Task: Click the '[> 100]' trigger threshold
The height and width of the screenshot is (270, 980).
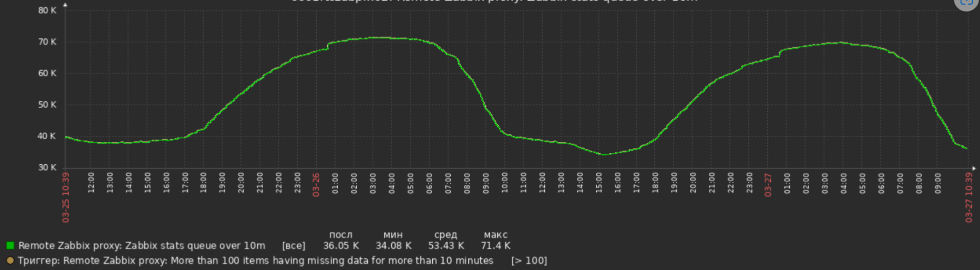Action: [x=529, y=261]
